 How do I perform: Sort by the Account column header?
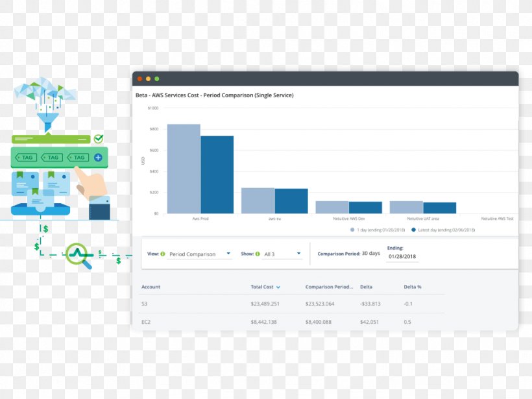click(151, 287)
